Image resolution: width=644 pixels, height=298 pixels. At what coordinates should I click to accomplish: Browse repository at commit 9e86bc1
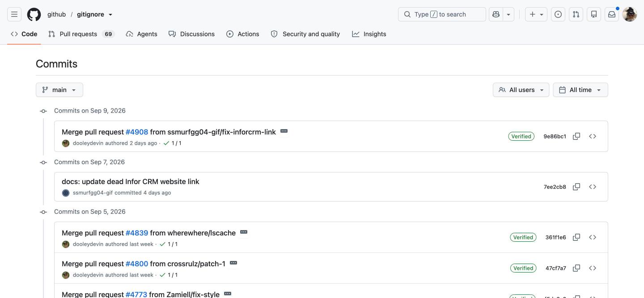[x=593, y=136]
